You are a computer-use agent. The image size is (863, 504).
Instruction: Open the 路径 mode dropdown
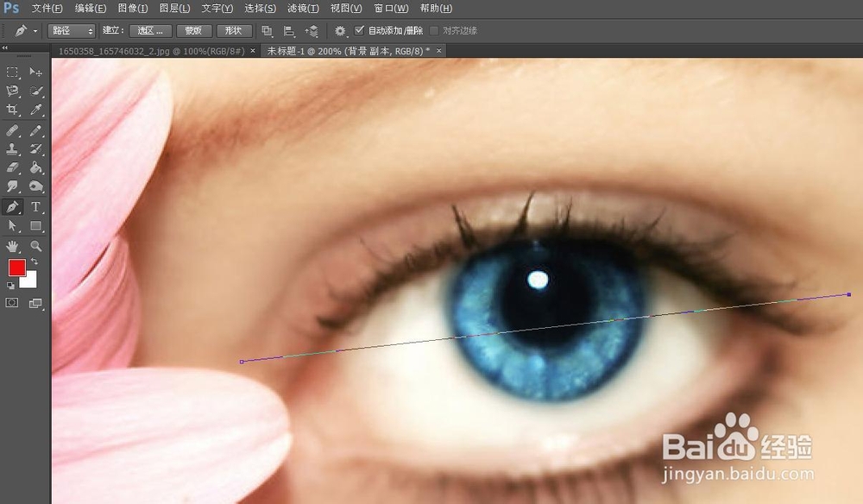(69, 30)
